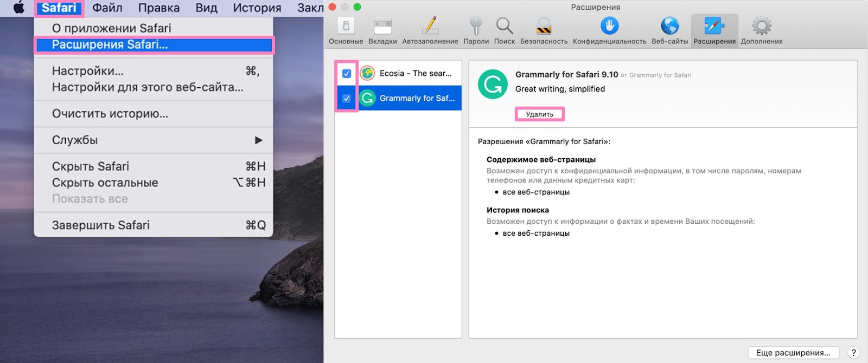868x363 pixels.
Task: Click the Ecosia globe icon
Action: [x=368, y=73]
